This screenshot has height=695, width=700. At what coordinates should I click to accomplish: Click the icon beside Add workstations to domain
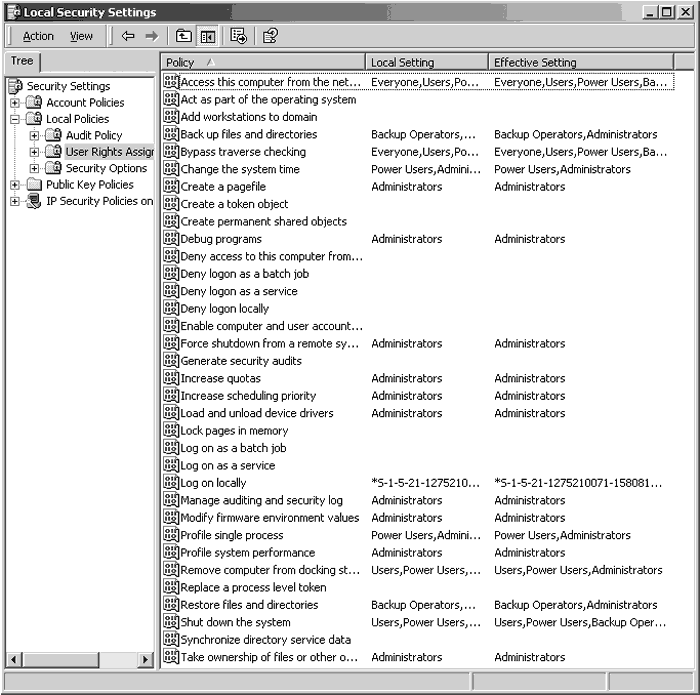pos(171,117)
